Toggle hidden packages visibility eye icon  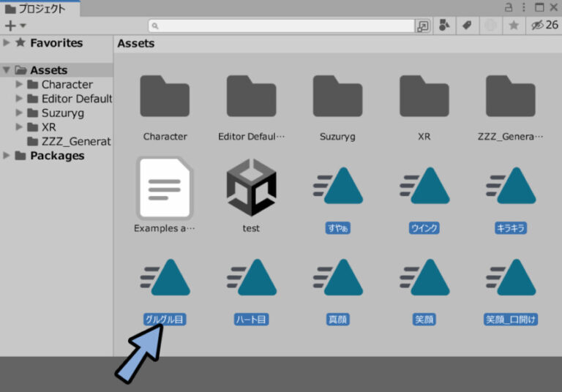tap(537, 26)
